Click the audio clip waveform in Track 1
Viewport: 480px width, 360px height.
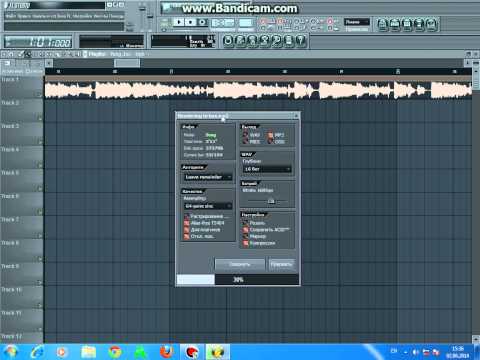click(x=258, y=90)
